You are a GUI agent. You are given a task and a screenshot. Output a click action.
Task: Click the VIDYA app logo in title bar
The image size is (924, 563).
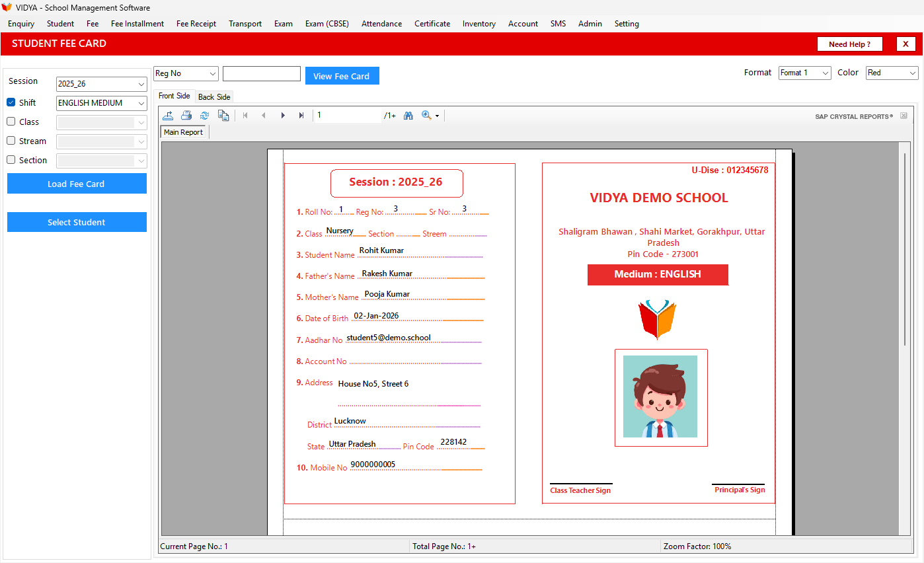pos(7,8)
